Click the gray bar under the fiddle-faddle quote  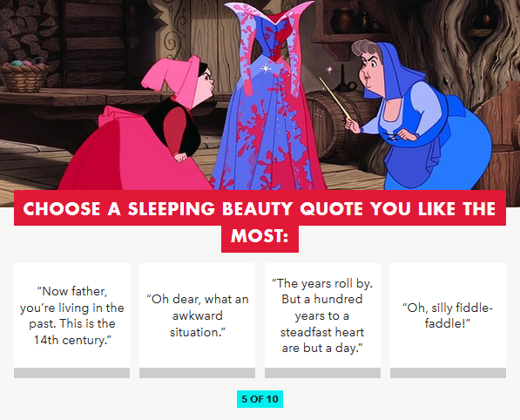click(448, 373)
